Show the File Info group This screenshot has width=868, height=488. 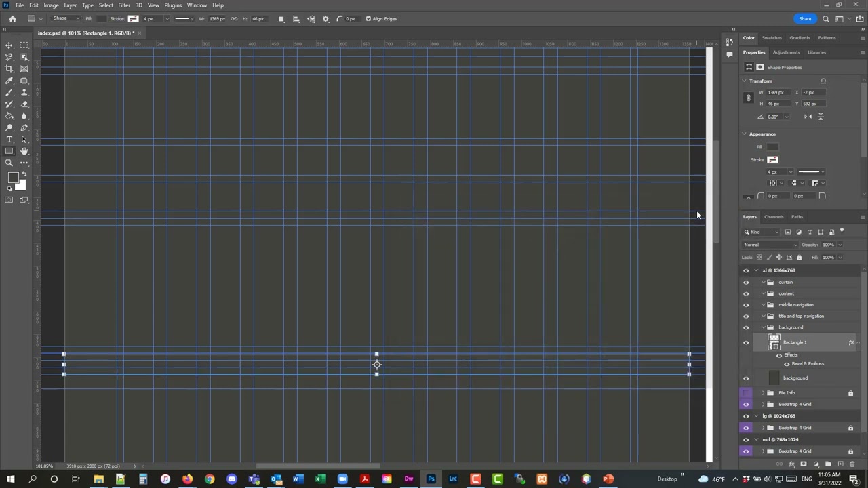746,393
